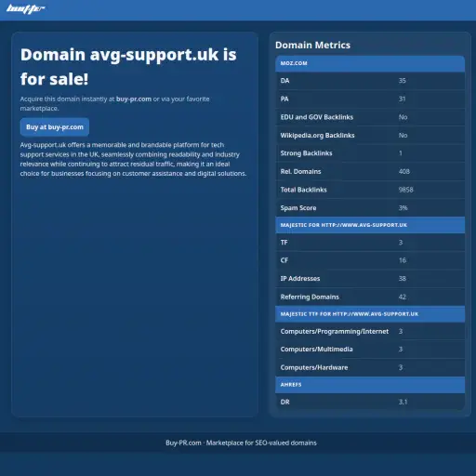Click the buy-pr logo in header
This screenshot has height=476, width=476.
click(26, 9)
